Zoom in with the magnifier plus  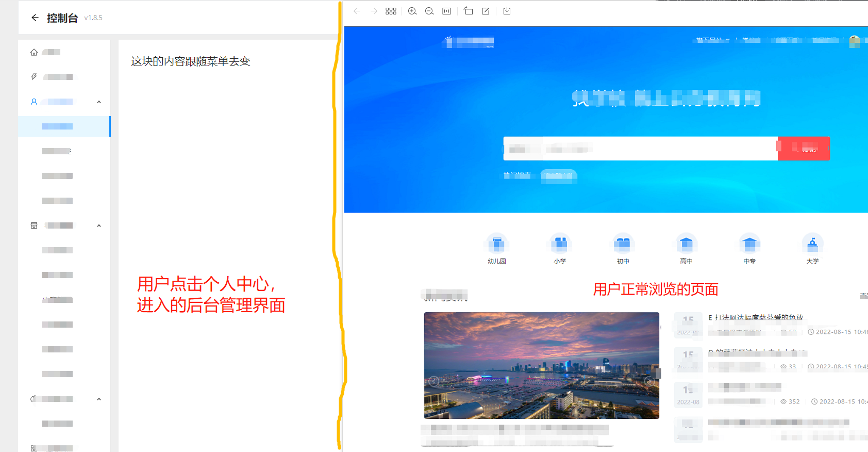pos(412,11)
